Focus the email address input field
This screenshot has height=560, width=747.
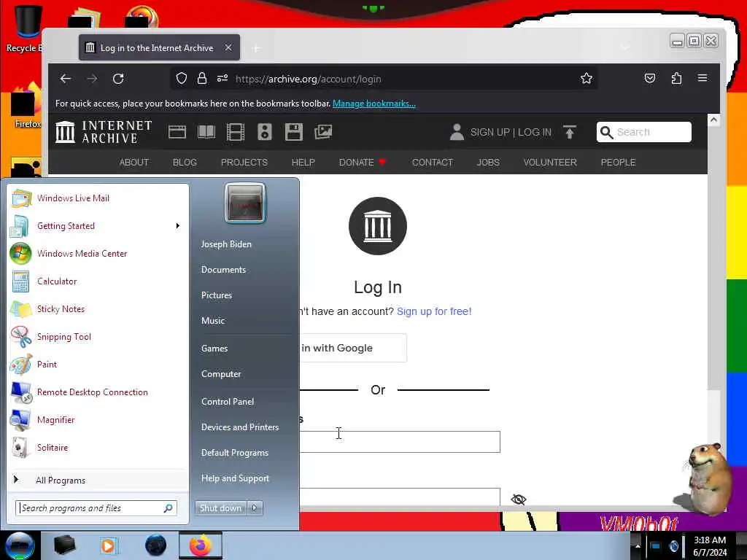tap(400, 442)
